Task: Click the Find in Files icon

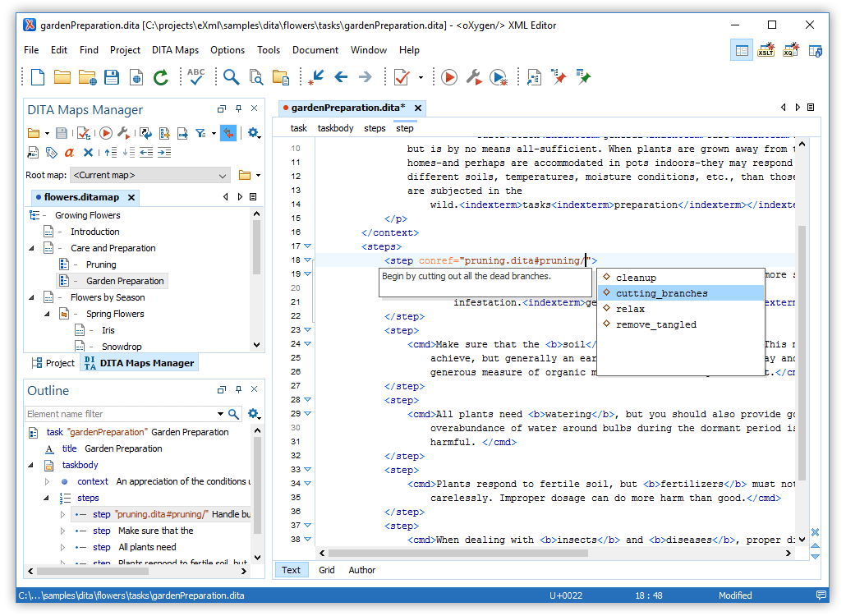Action: click(255, 77)
